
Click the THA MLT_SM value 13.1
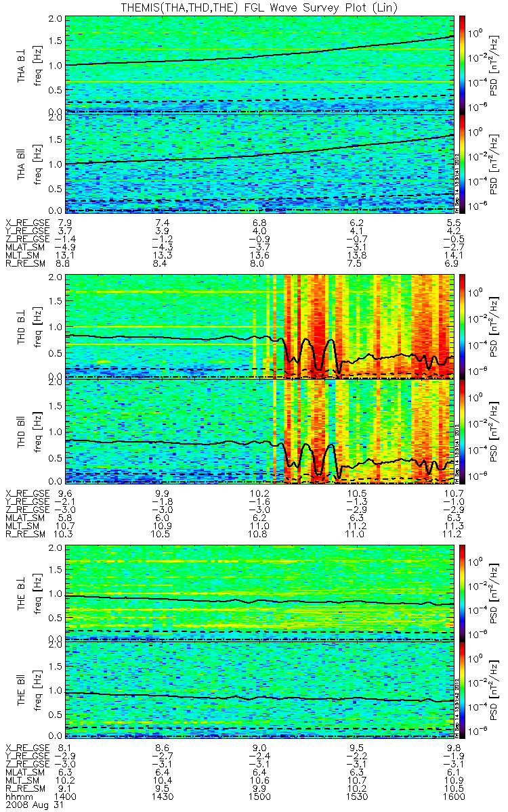coord(66,254)
